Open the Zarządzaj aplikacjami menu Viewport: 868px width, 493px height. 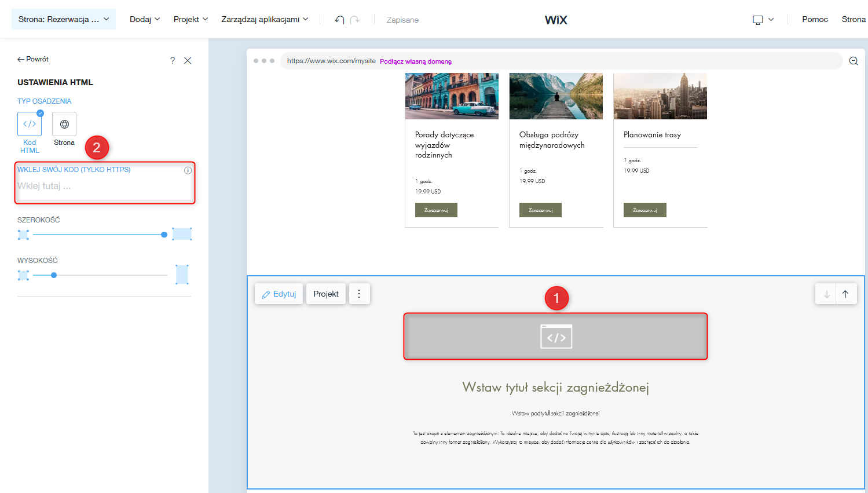265,19
